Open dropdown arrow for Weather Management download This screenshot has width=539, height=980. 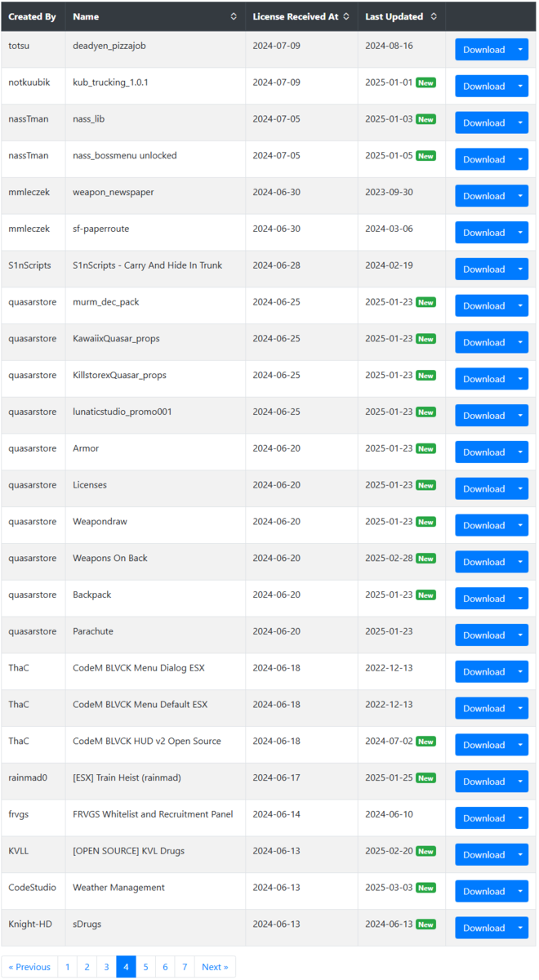tap(520, 891)
